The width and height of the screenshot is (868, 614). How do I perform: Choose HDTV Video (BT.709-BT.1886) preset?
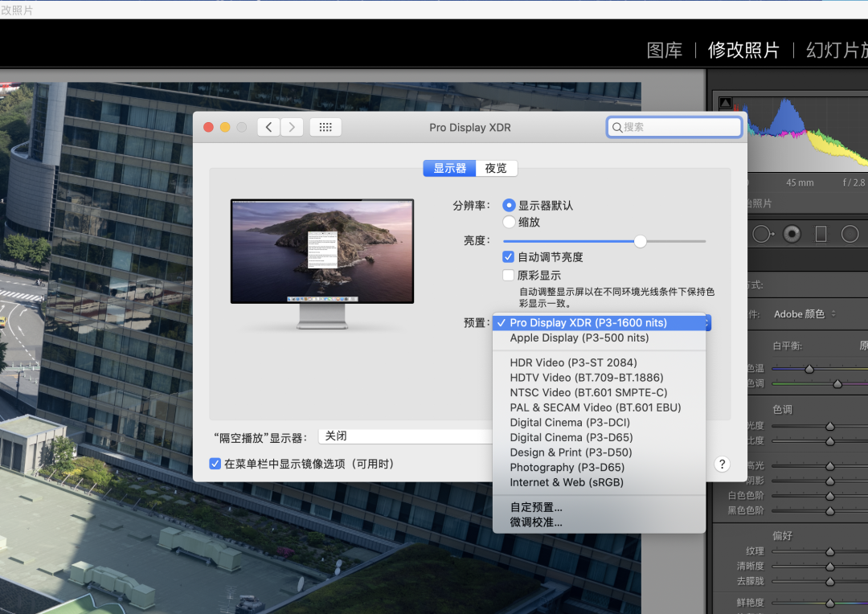point(599,378)
